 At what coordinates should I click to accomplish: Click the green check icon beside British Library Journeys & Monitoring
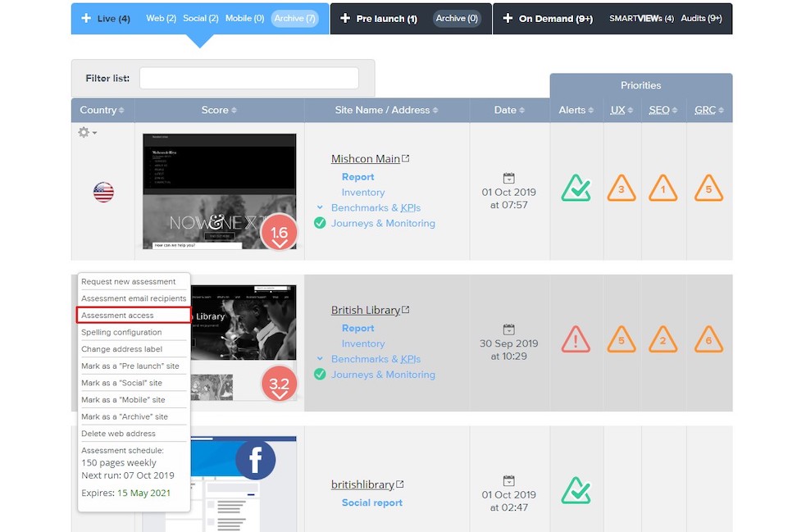320,374
